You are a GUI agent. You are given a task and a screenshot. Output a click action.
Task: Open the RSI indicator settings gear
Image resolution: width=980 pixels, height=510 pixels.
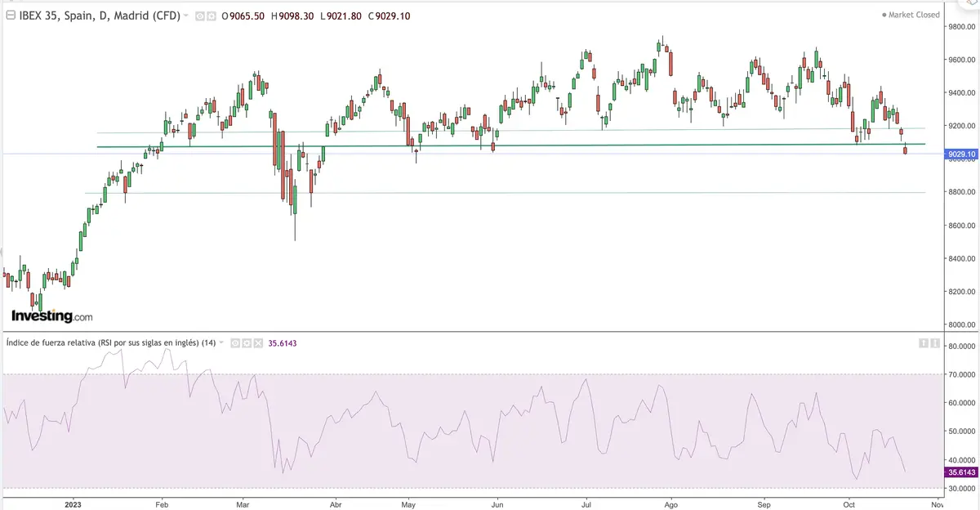point(247,343)
